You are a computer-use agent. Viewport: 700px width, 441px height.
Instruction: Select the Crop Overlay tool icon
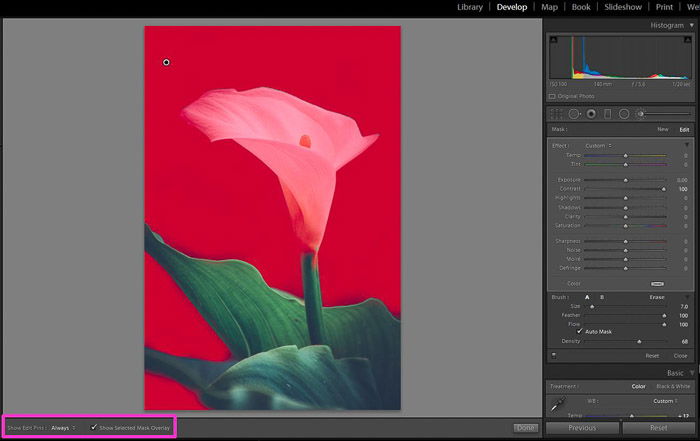557,114
